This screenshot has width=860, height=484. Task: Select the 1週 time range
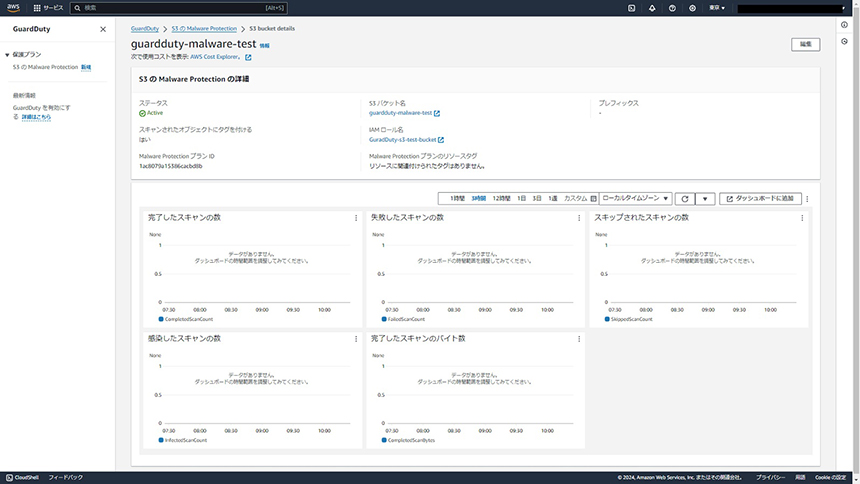click(553, 199)
